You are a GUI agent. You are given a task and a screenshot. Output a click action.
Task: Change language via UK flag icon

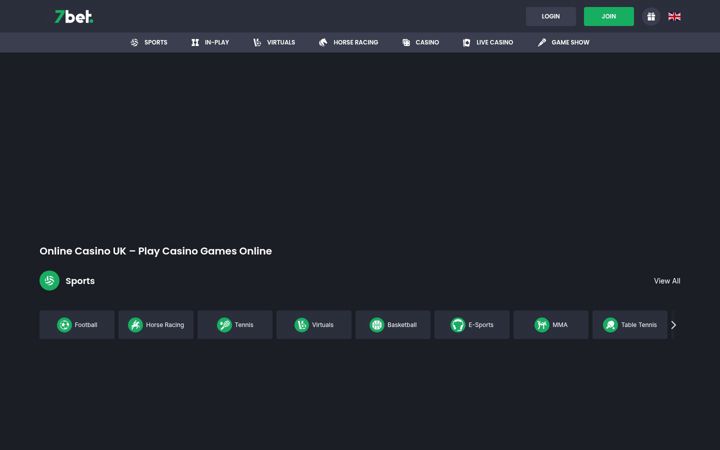tap(674, 17)
